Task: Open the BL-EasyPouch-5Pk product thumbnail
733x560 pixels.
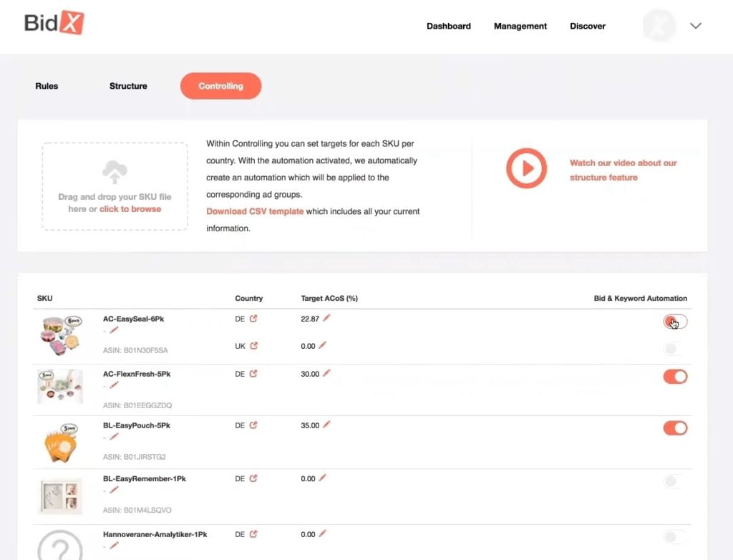Action: point(60,442)
